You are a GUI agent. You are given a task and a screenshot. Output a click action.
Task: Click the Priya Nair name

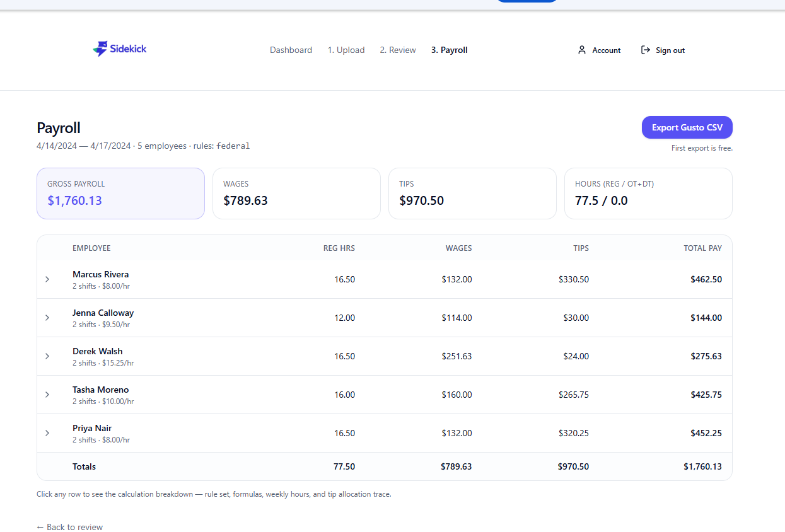coord(92,428)
